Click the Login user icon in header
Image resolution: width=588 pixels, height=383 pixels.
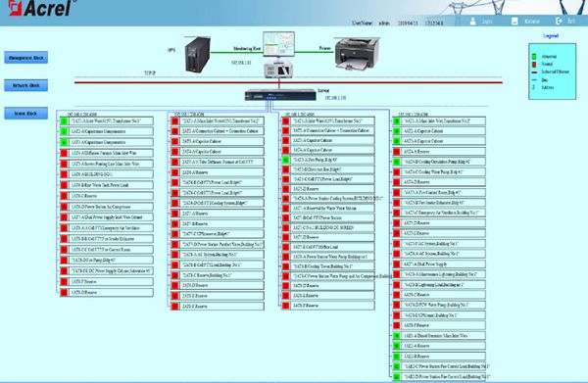click(473, 21)
